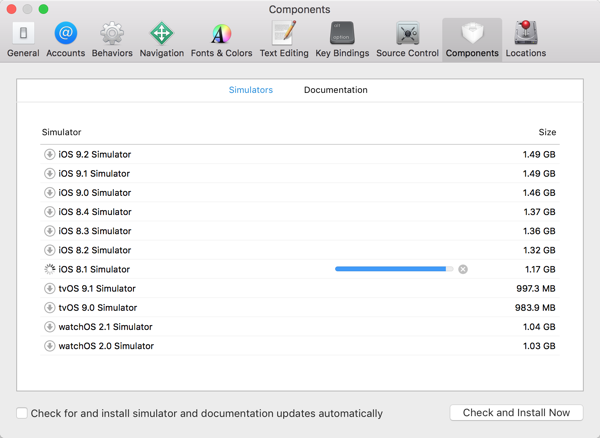This screenshot has width=600, height=438.
Task: Click the Simulator column header
Action: point(61,132)
